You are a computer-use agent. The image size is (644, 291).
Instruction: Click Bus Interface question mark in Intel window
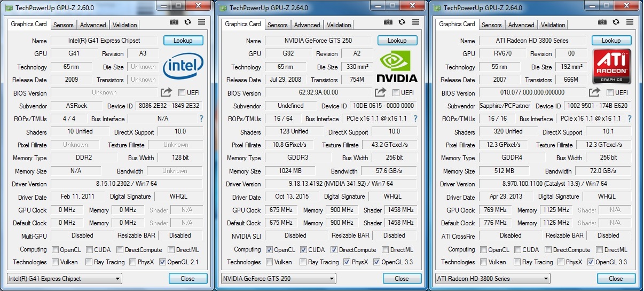[x=201, y=119]
